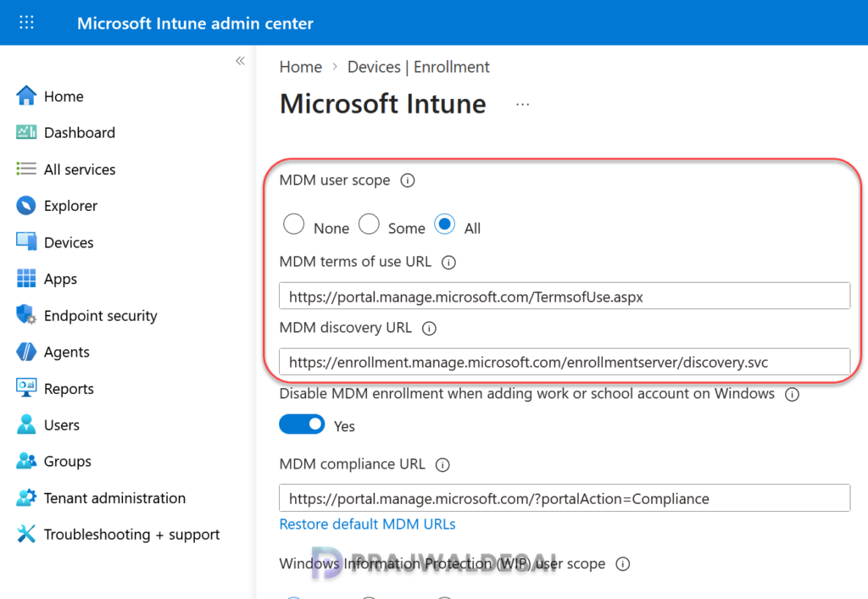The height and width of the screenshot is (599, 868).
Task: Click the Groups people icon
Action: 26,461
